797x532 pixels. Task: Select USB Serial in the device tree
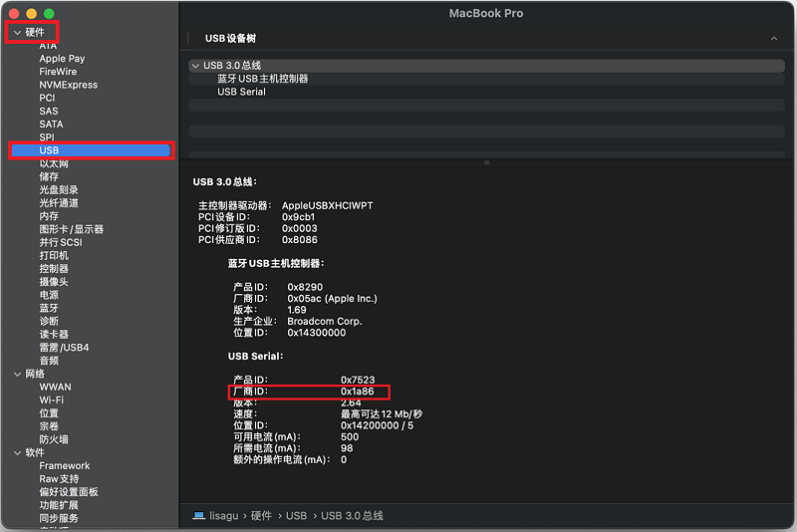point(241,92)
